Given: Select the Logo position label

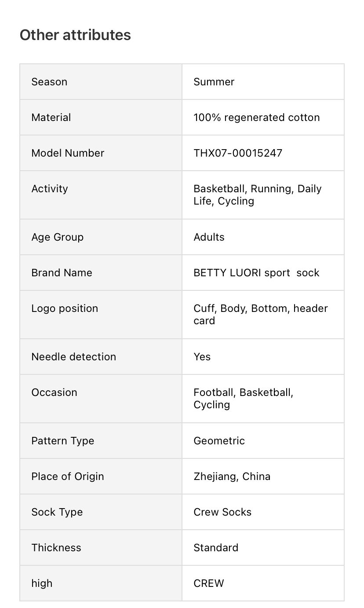Looking at the screenshot, I should tap(65, 308).
